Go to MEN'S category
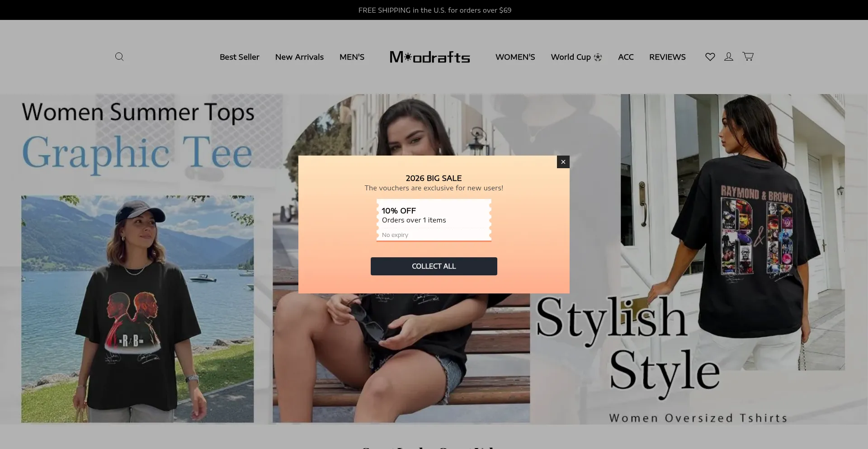Image resolution: width=868 pixels, height=449 pixels. pyautogui.click(x=352, y=57)
